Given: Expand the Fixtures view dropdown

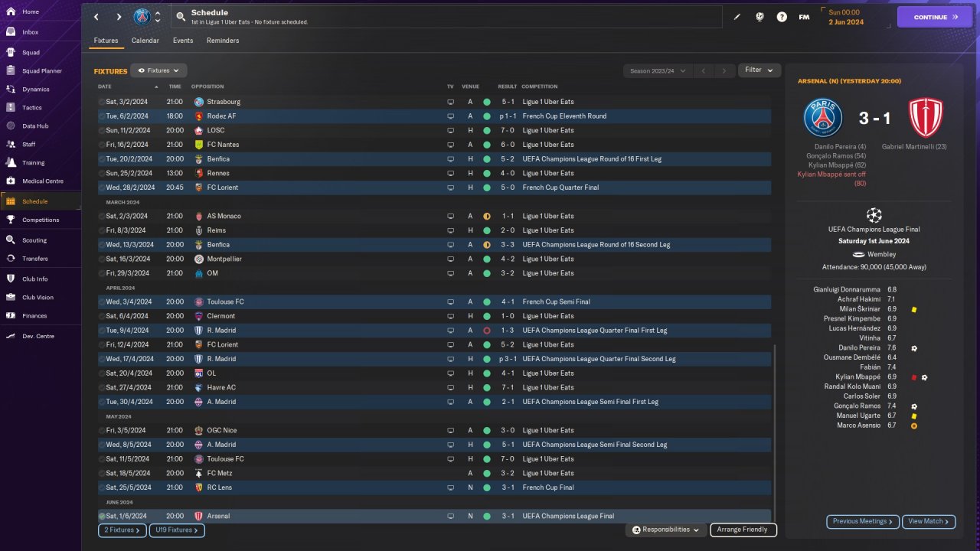Looking at the screenshot, I should click(x=158, y=70).
